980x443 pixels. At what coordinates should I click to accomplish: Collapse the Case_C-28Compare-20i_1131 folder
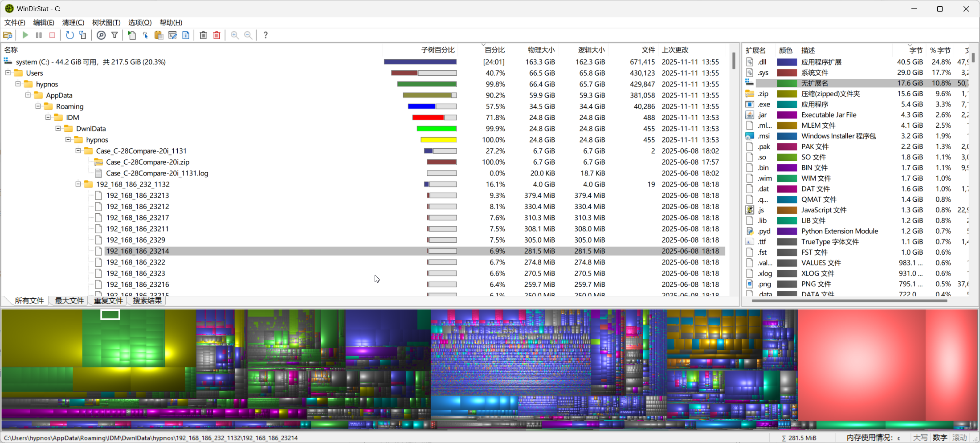[78, 150]
